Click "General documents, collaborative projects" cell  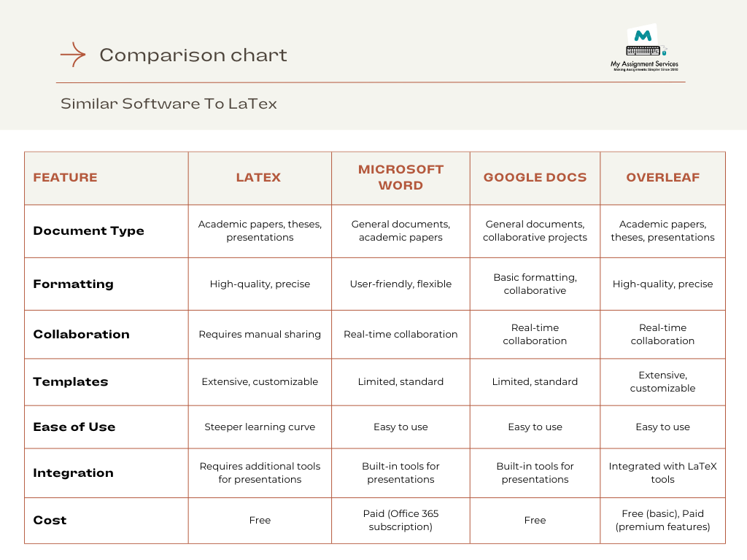tap(535, 231)
